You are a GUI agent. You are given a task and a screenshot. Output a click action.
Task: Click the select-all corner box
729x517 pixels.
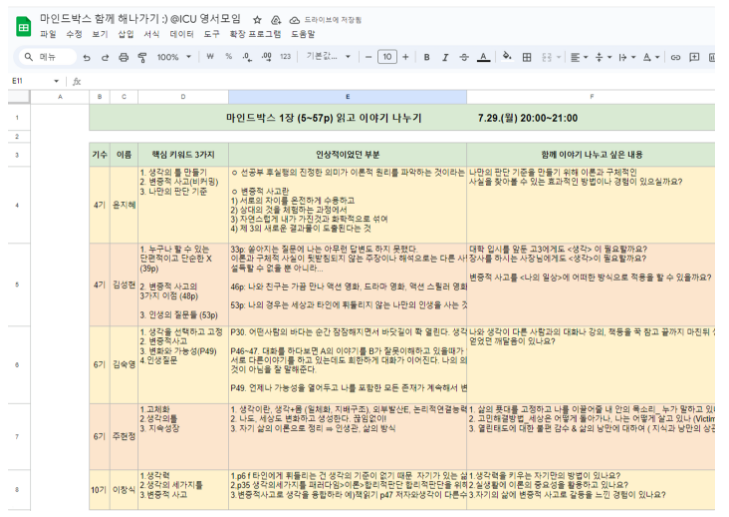[19, 97]
